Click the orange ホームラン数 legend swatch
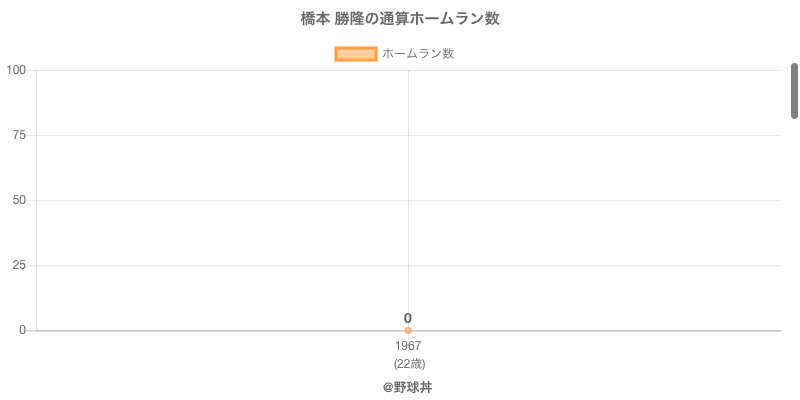This screenshot has height=400, width=800. (x=355, y=54)
